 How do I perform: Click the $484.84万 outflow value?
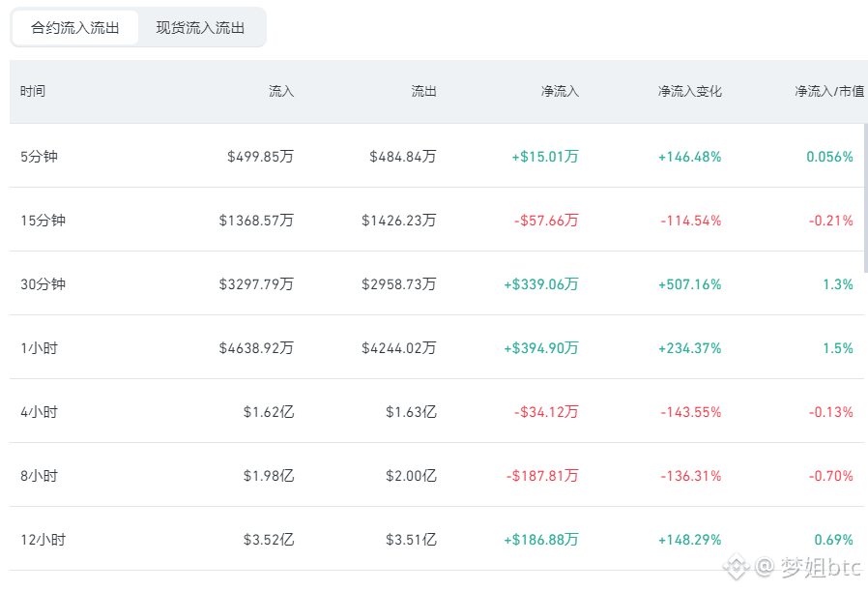coord(403,157)
